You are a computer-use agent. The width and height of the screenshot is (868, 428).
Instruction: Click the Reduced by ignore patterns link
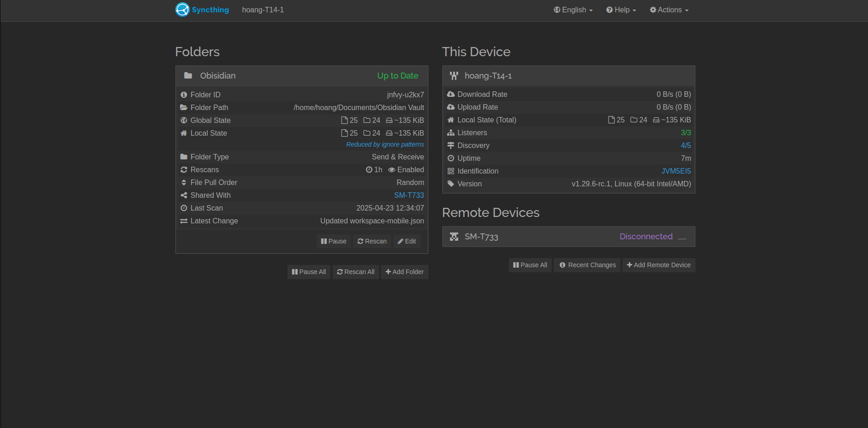[x=385, y=144]
